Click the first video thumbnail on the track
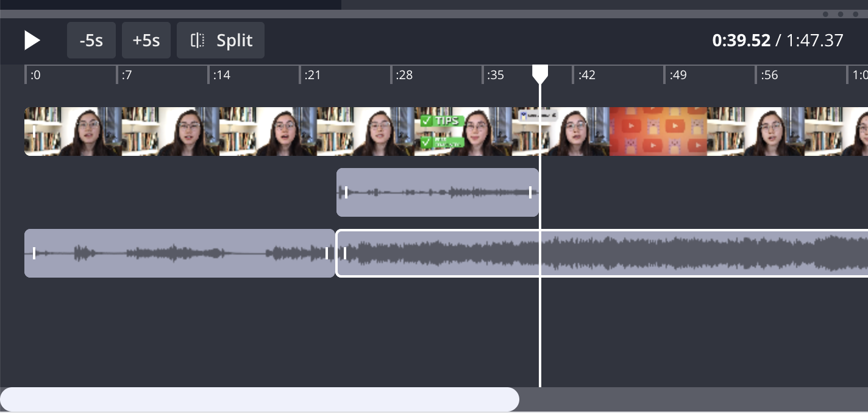The width and height of the screenshot is (868, 414). (x=73, y=132)
